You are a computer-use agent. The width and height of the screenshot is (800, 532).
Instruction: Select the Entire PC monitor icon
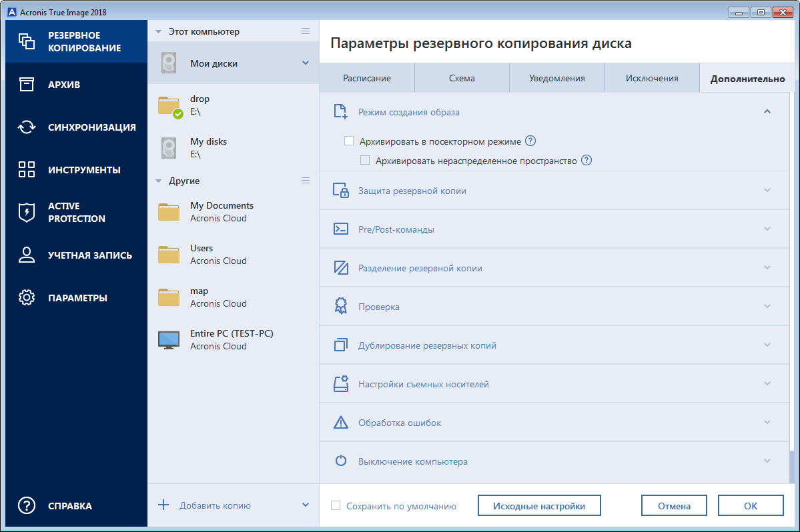coord(168,340)
